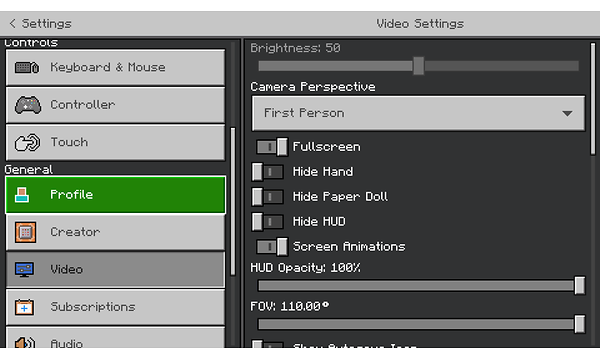Viewport: 600px width, 360px height.
Task: Click the gamepad icon for Controller
Action: 28,105
